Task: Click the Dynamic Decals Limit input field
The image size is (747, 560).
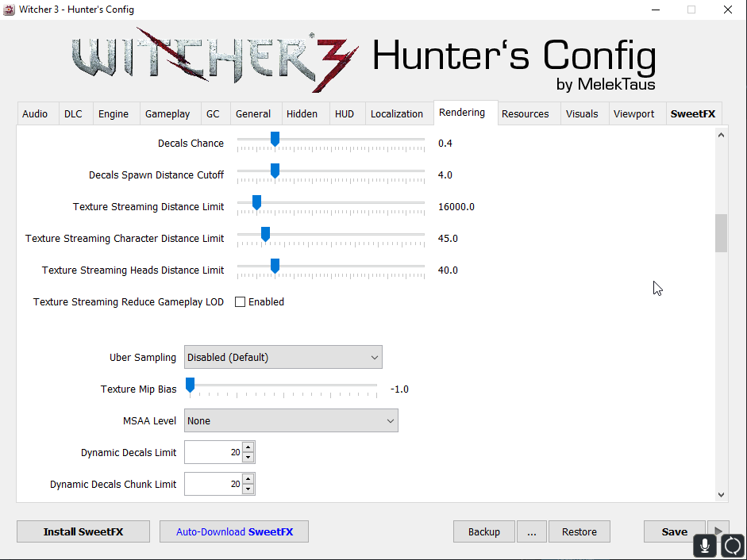Action: point(214,452)
